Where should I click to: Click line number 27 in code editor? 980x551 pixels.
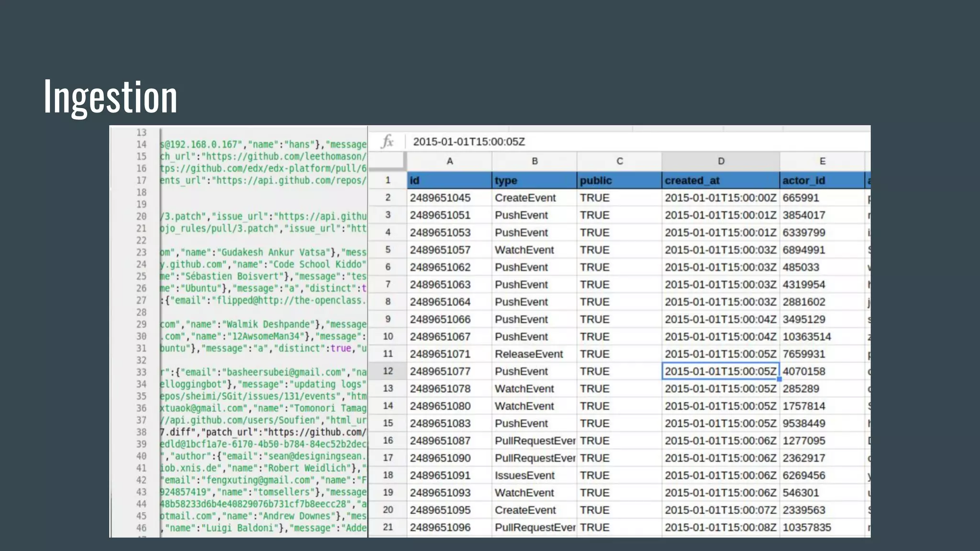click(141, 300)
